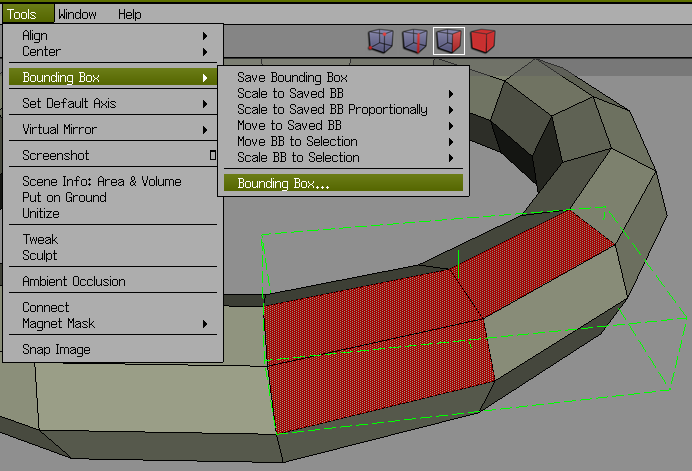Select face selection mode cube icon
692x471 pixels.
[448, 41]
